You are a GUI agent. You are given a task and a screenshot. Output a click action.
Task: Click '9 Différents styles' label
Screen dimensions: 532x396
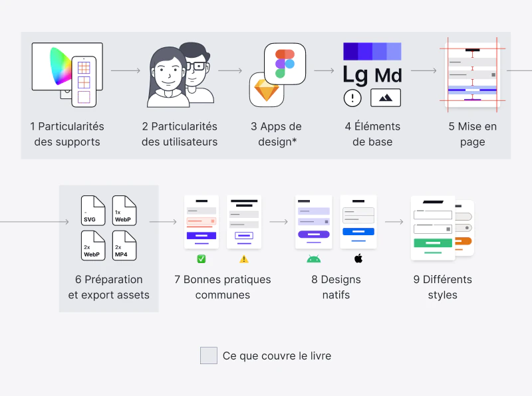tap(443, 287)
